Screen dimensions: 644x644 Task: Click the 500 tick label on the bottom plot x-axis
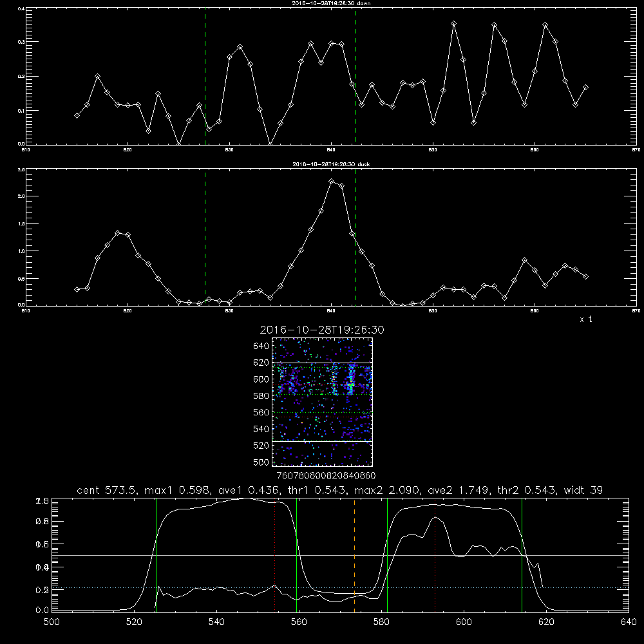pyautogui.click(x=52, y=622)
